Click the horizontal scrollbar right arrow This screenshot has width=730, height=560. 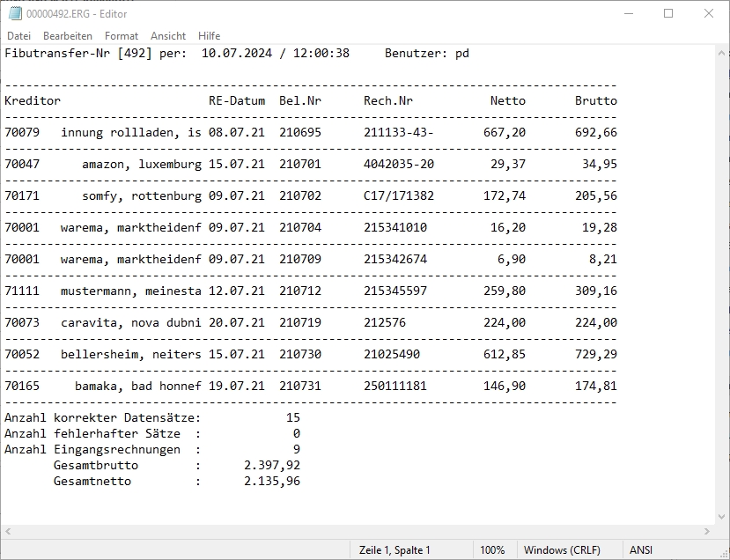[x=708, y=532]
